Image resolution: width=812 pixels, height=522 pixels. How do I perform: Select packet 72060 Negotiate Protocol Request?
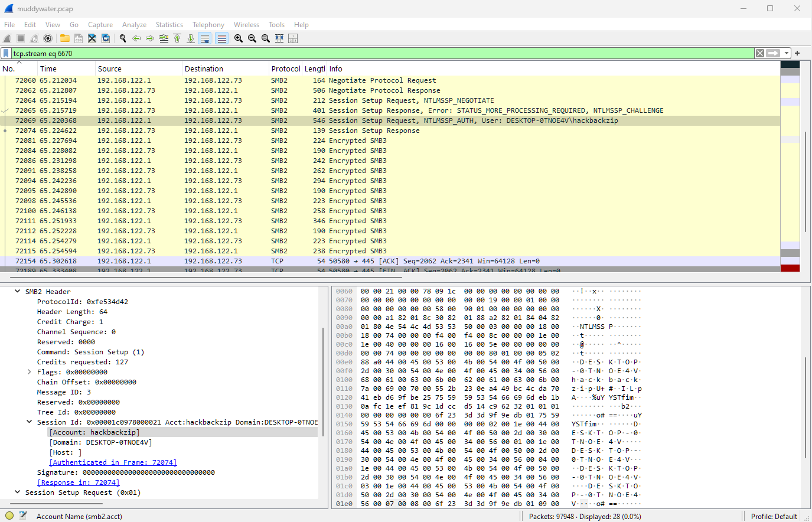click(390, 80)
